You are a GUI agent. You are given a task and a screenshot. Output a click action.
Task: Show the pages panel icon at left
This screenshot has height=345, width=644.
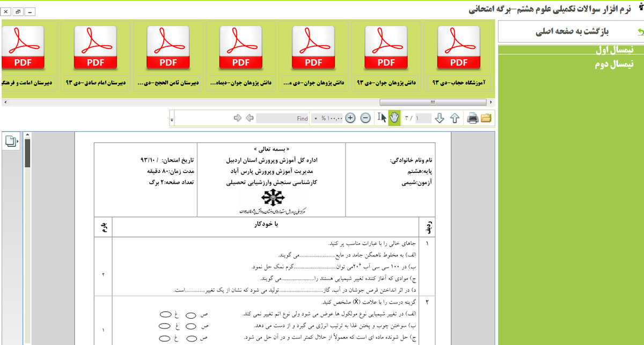click(x=11, y=141)
